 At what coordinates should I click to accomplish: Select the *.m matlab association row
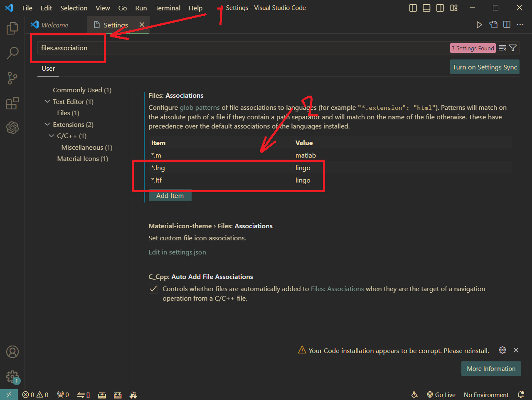(x=330, y=155)
